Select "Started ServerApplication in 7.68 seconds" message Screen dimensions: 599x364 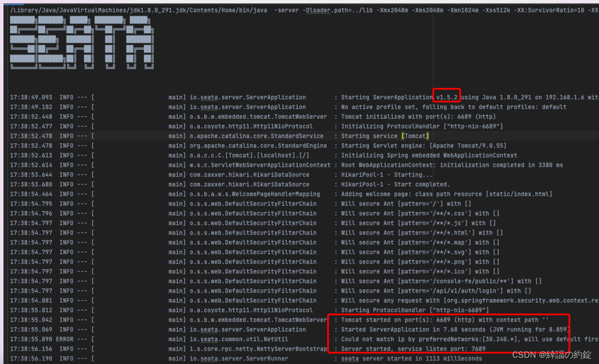[x=455, y=330]
